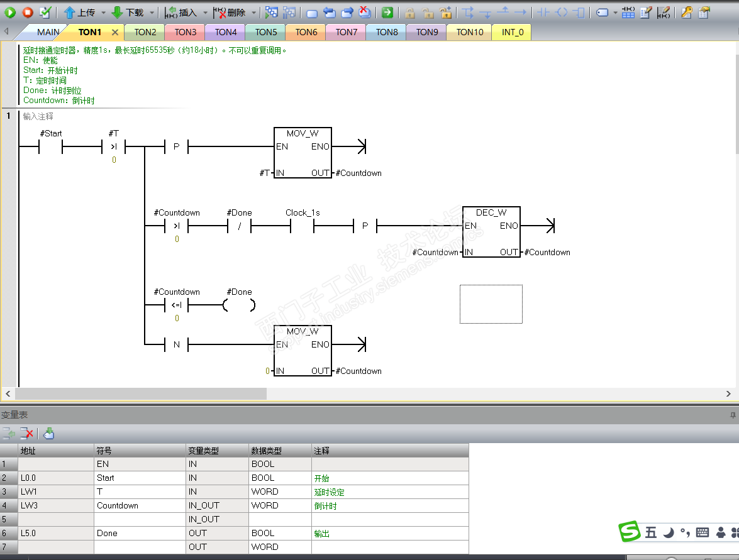Click the horizontal scrollbar of ladder editor
Viewport: 739px width, 560px height.
pos(142,393)
